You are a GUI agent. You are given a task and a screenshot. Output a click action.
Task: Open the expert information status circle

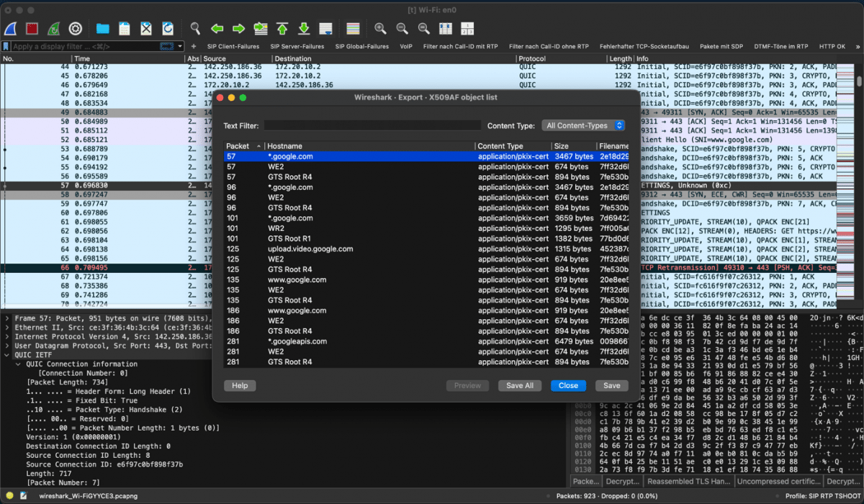coord(9,496)
